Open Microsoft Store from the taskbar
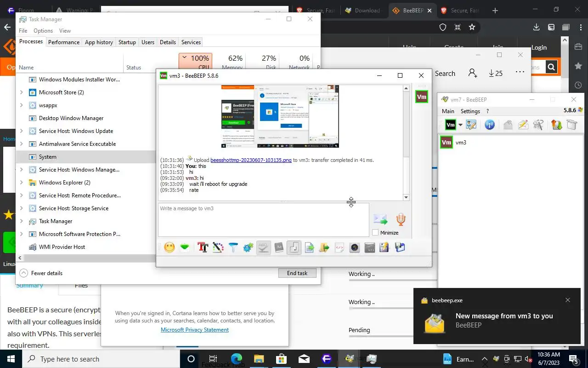The image size is (588, 368). (281, 359)
